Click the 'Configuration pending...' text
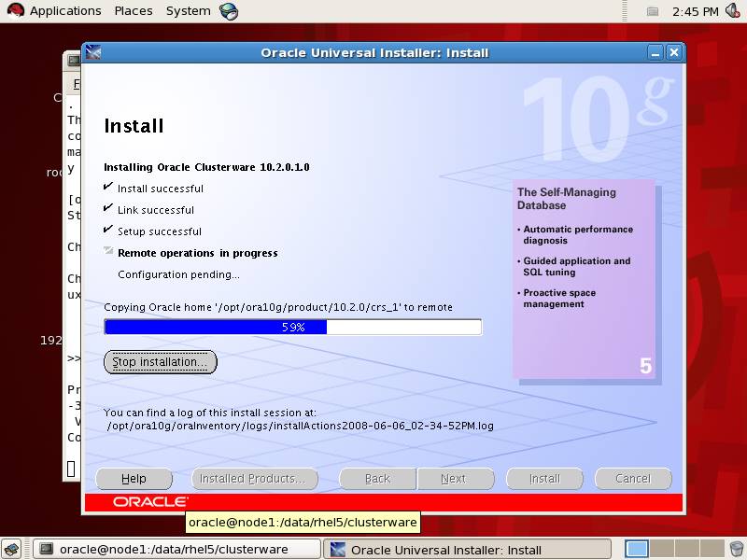Viewport: 747px width, 560px height. click(178, 274)
